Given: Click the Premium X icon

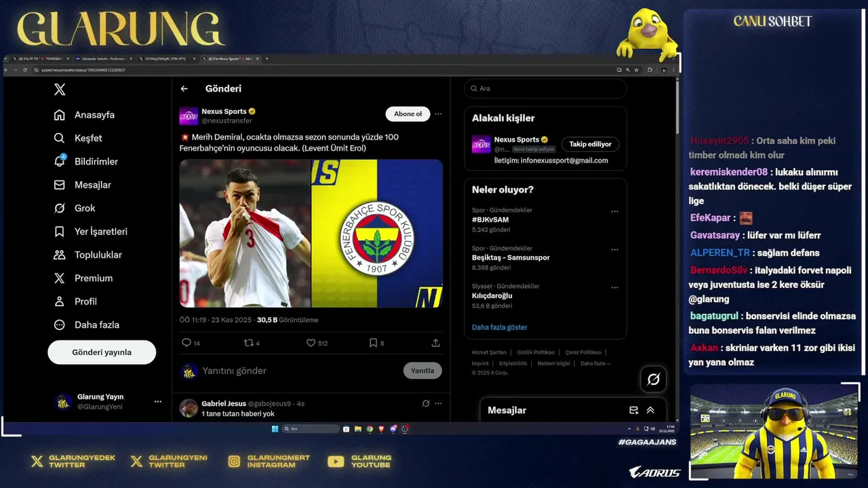Looking at the screenshot, I should pyautogui.click(x=60, y=278).
